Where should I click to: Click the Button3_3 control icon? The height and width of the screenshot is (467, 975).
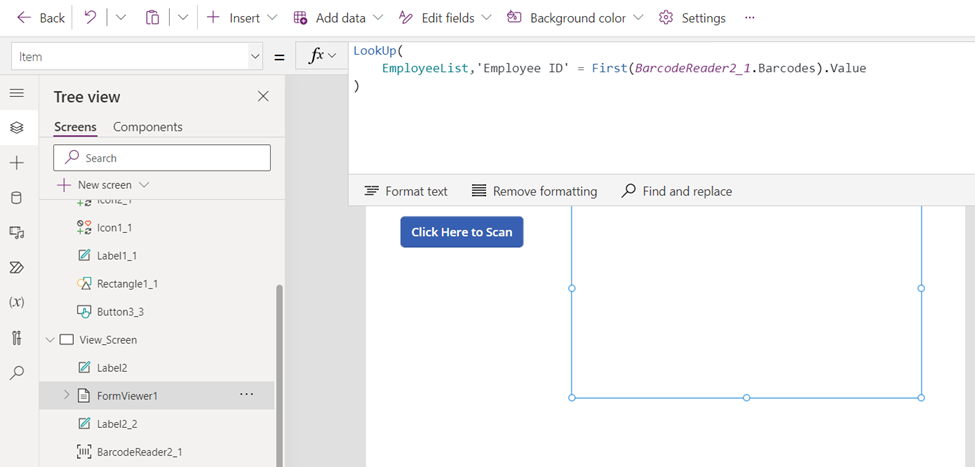point(84,312)
